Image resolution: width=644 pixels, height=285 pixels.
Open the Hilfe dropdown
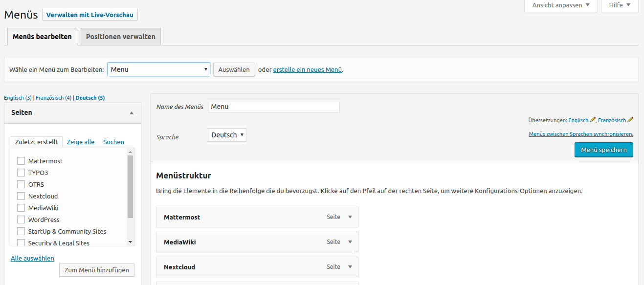[620, 5]
